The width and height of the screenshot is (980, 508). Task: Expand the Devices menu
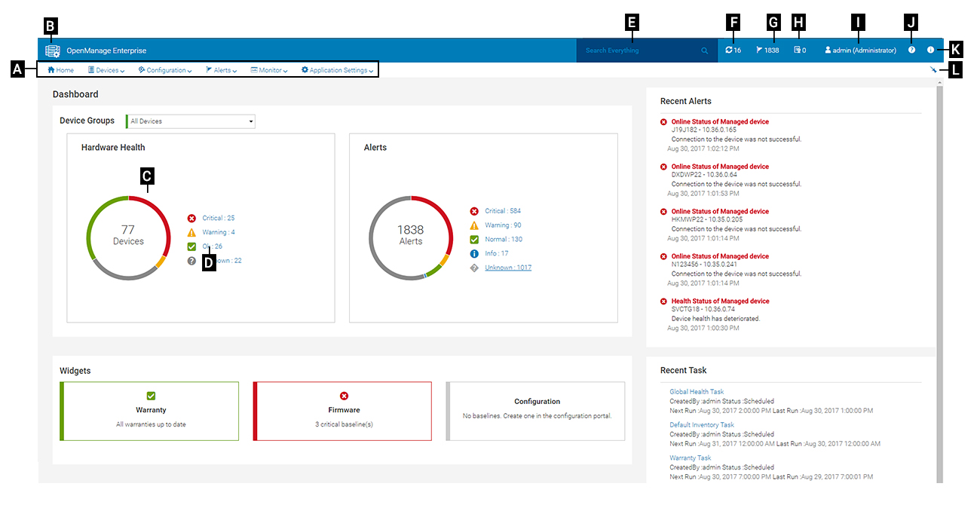[x=106, y=69]
